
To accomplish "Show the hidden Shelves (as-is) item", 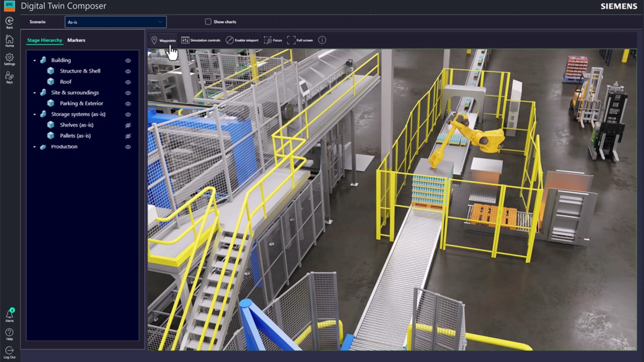I will coord(128,125).
